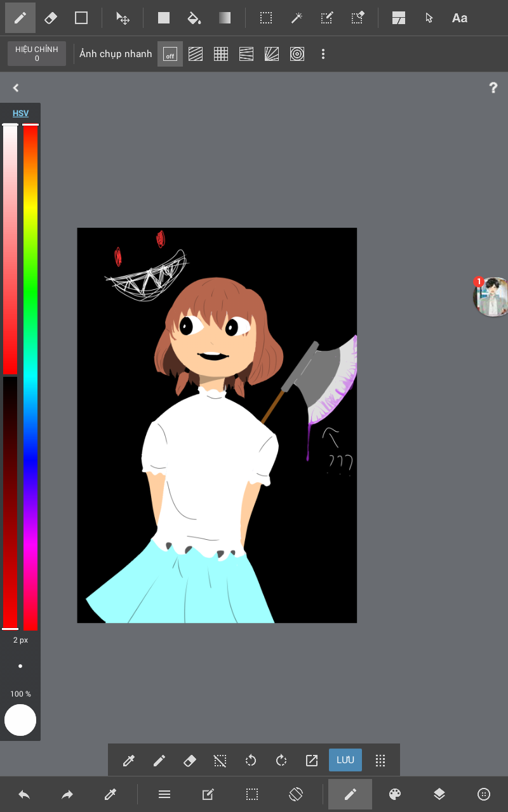This screenshot has height=812, width=508.
Task: Open the color palette panel
Action: point(395,794)
